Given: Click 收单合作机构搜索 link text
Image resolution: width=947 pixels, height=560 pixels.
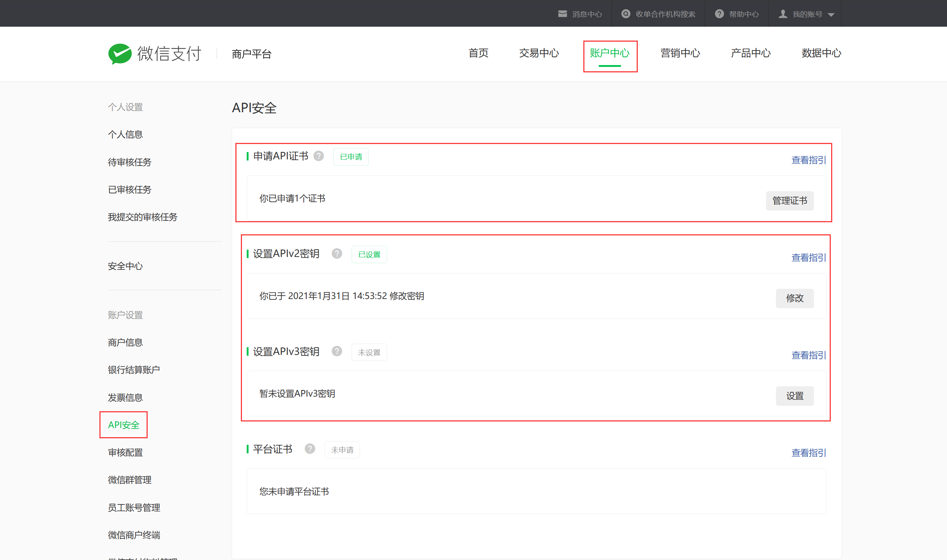Looking at the screenshot, I should 665,14.
